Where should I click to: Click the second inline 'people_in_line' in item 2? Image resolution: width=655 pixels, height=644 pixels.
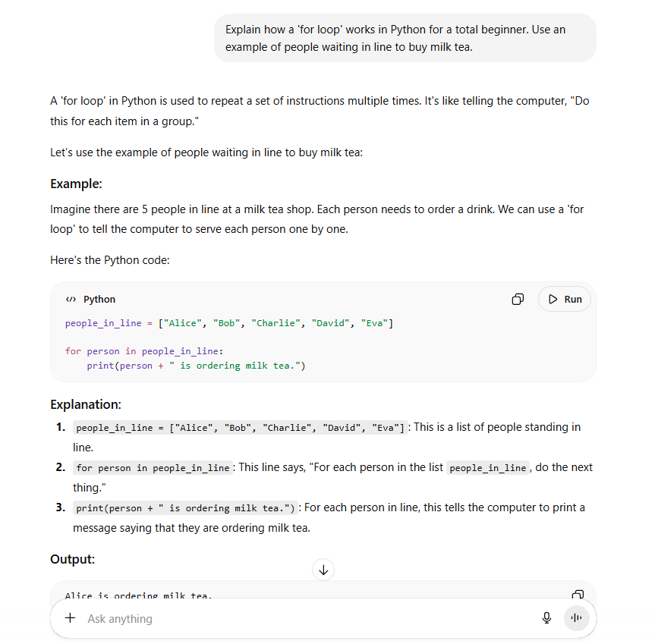(x=488, y=468)
